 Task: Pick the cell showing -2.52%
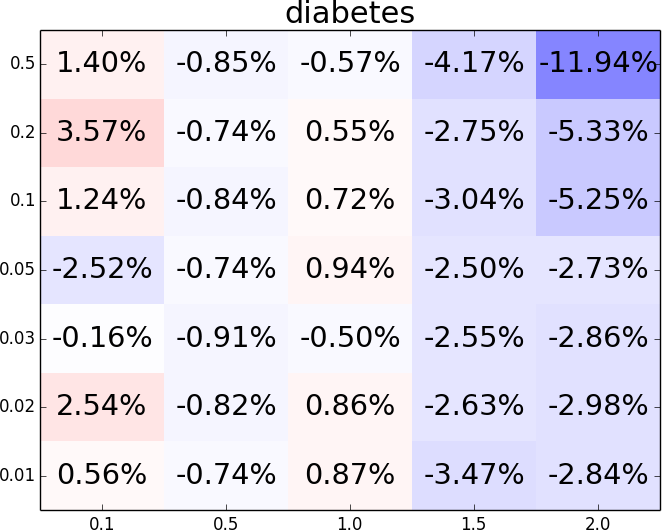pos(101,269)
